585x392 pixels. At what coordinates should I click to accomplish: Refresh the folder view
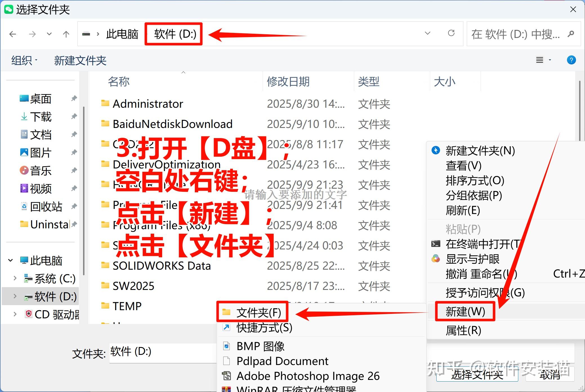[x=451, y=33]
